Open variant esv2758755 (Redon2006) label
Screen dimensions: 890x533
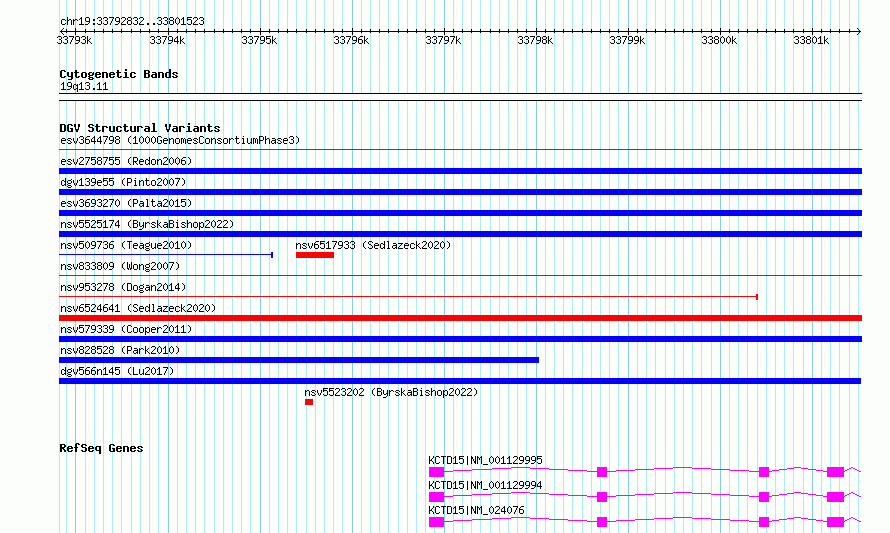pos(126,161)
